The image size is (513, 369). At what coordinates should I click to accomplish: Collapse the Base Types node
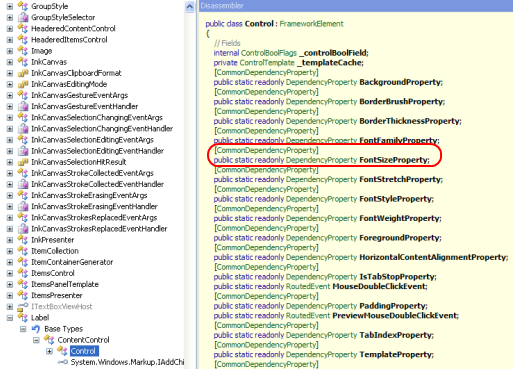coord(23,329)
